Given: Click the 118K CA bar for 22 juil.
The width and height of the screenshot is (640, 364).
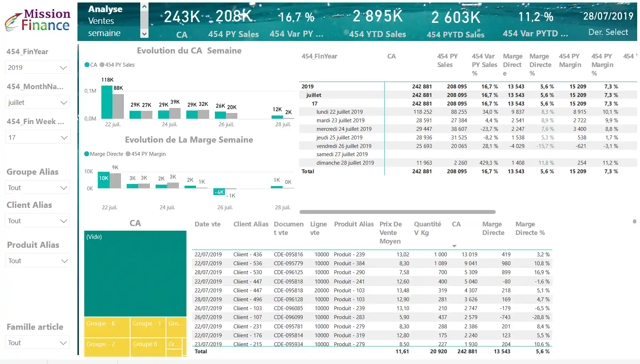Looking at the screenshot, I should point(107,102).
